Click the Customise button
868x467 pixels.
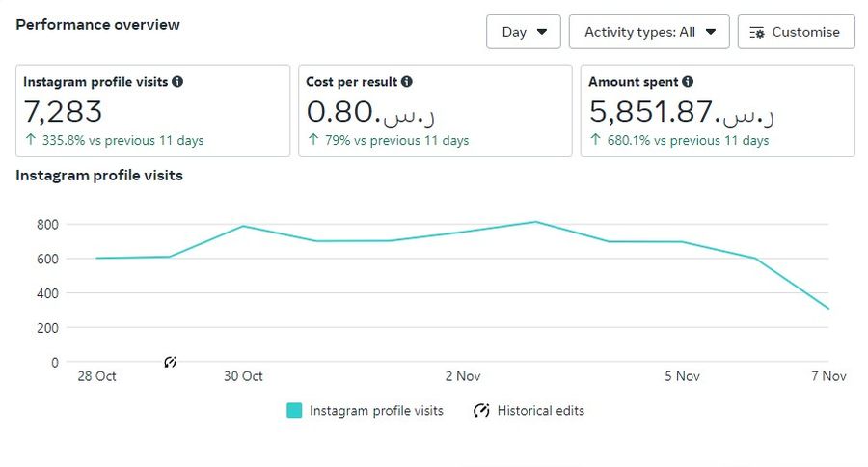796,32
